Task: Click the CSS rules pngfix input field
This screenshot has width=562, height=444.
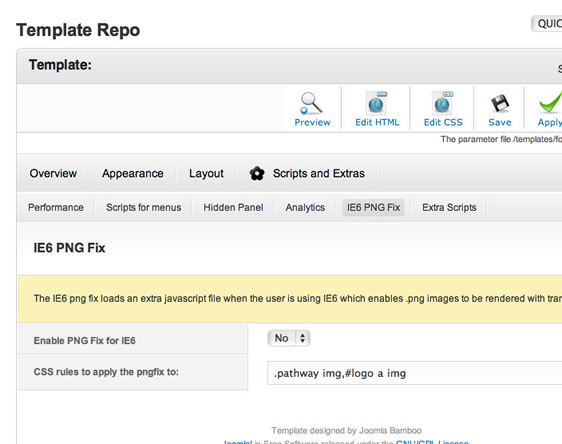Action: point(414,373)
